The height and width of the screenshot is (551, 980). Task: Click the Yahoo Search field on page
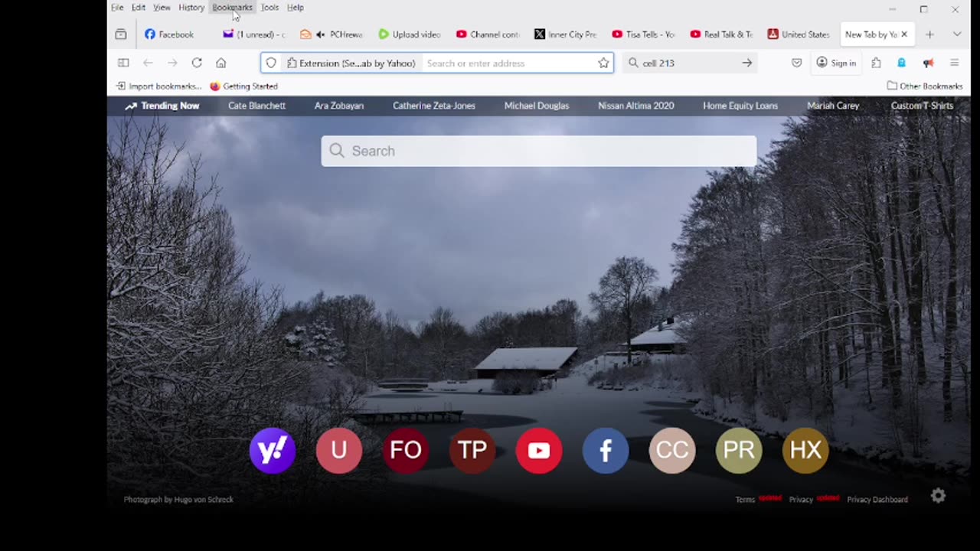click(x=539, y=151)
